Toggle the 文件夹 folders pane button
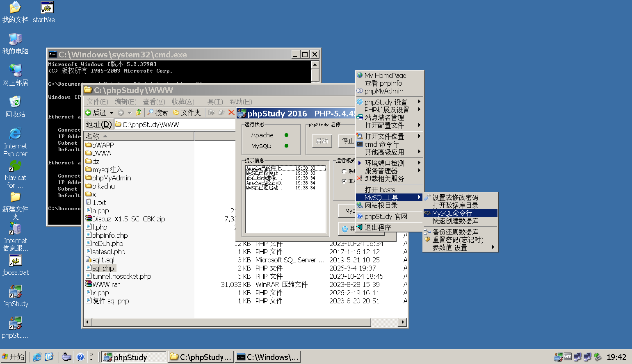Image resolution: width=632 pixels, height=364 pixels. (187, 112)
